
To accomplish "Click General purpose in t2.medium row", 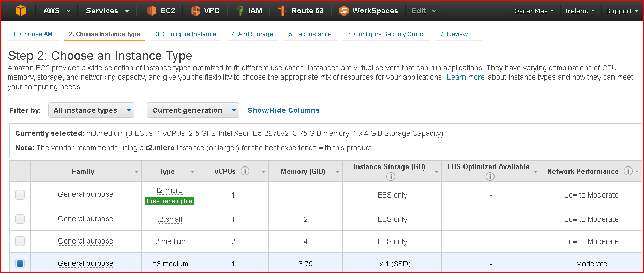I will pos(85,241).
